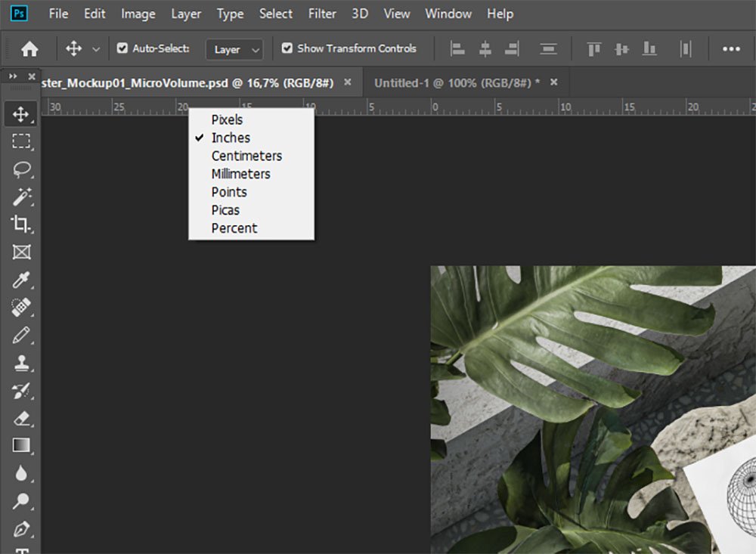Viewport: 756px width, 554px height.
Task: Select the Eyedropper tool
Action: pyautogui.click(x=21, y=280)
